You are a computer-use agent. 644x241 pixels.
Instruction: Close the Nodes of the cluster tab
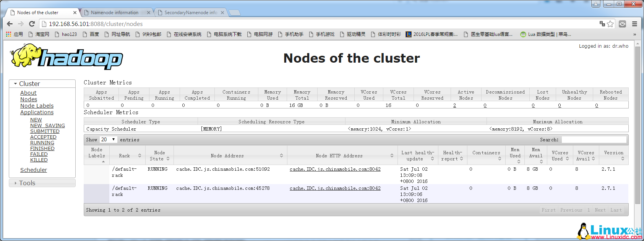click(75, 13)
